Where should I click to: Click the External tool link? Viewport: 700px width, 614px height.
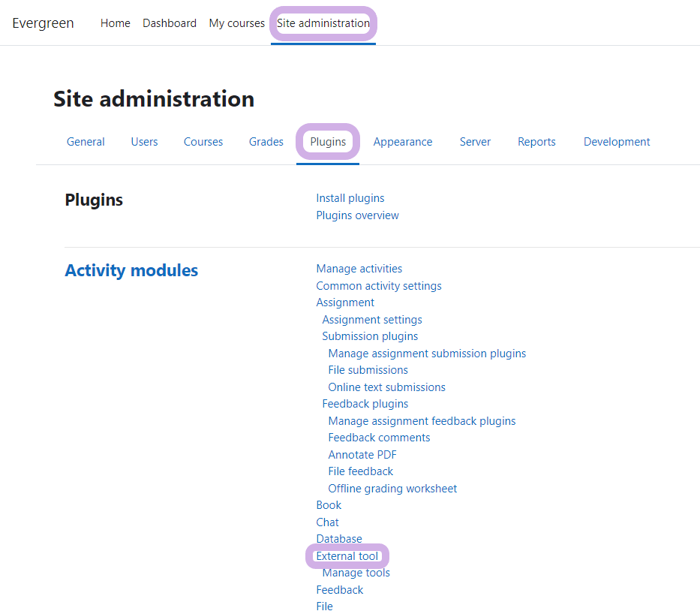(x=347, y=556)
